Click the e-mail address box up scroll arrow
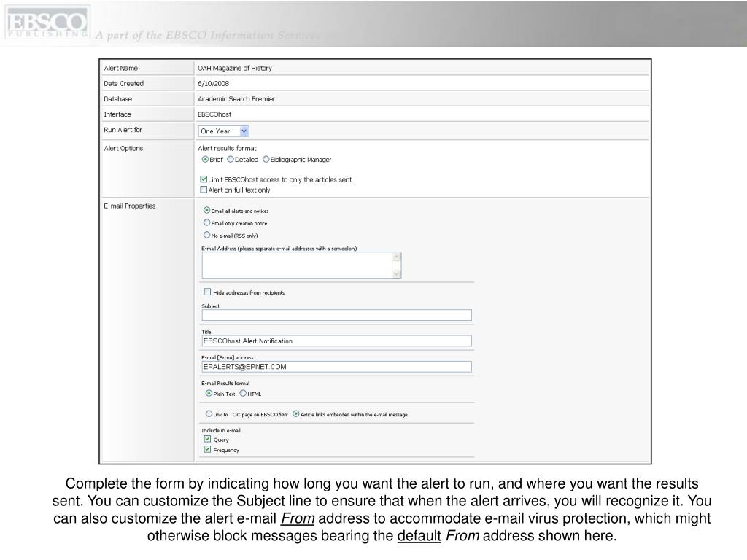Viewport: 747px width, 560px height. (396, 257)
